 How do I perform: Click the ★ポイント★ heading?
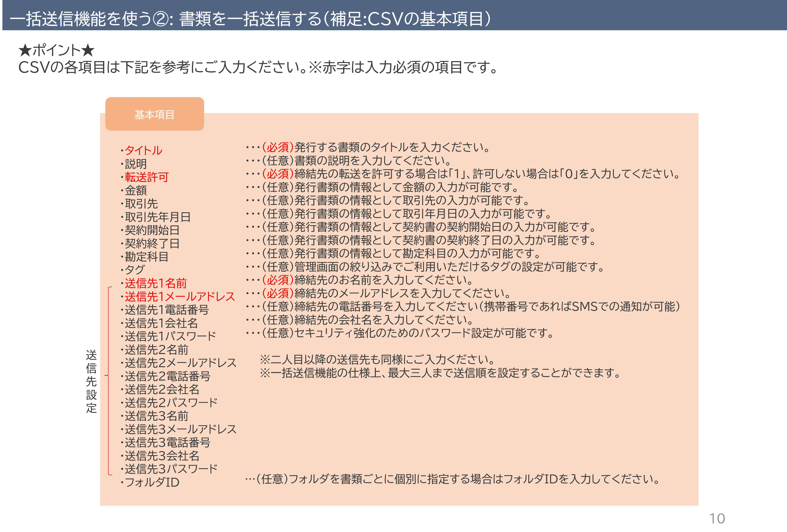click(x=56, y=50)
